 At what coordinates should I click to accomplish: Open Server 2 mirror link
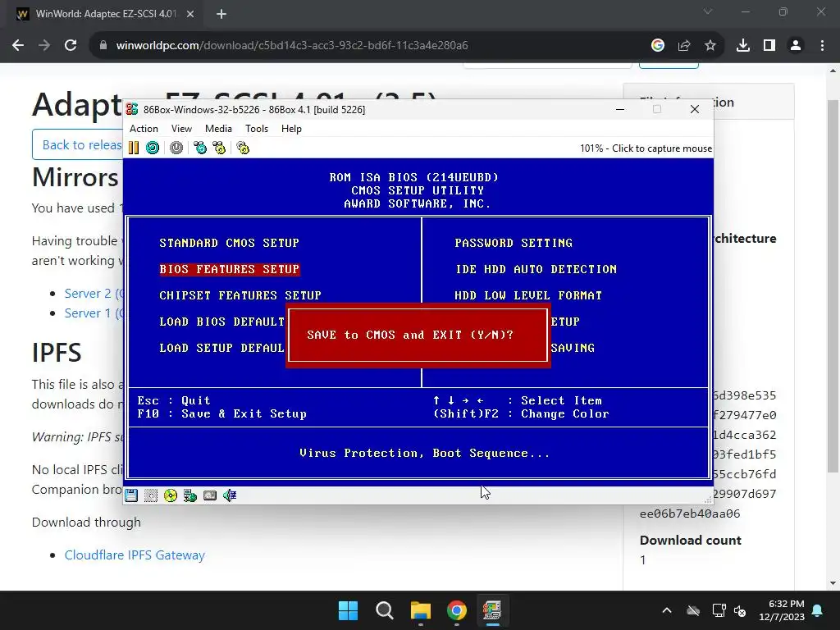[x=94, y=294]
